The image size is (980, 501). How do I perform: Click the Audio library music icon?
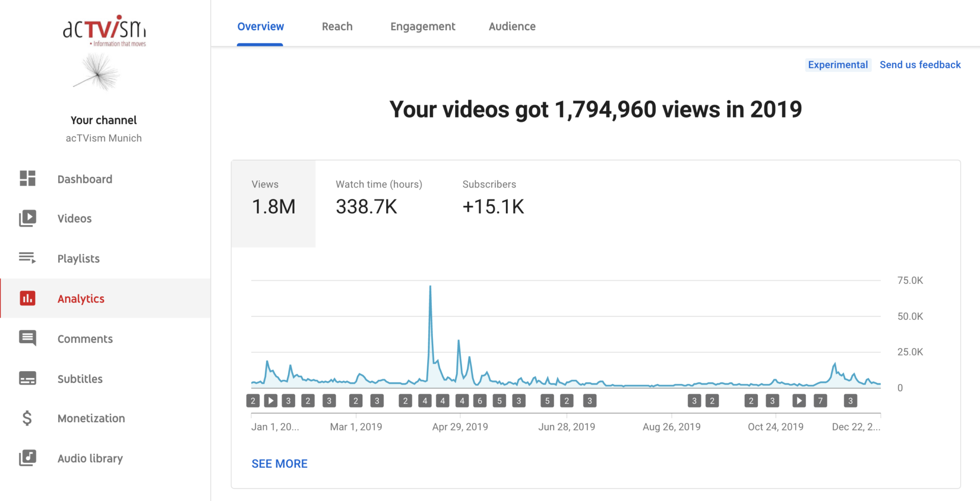[28, 458]
